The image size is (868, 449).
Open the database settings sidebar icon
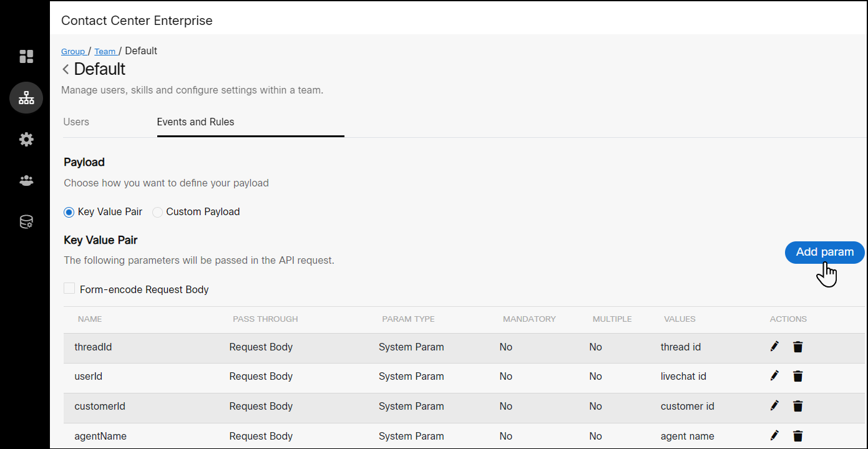pyautogui.click(x=26, y=222)
